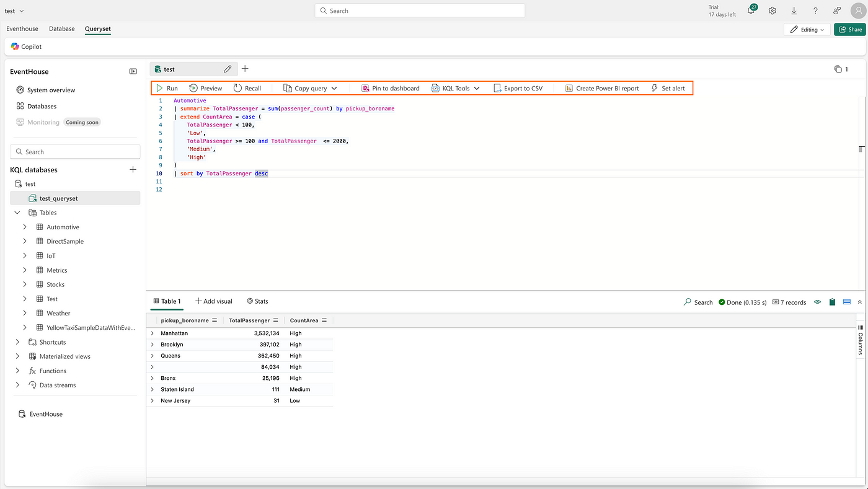Select the Test table
Viewport: 868px width, 489px height.
(52, 299)
